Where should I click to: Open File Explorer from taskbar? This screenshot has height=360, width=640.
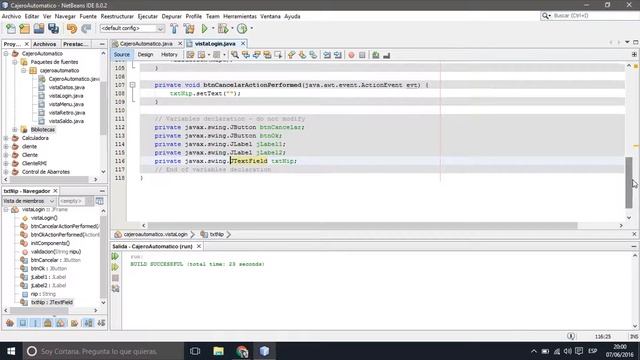(x=218, y=351)
